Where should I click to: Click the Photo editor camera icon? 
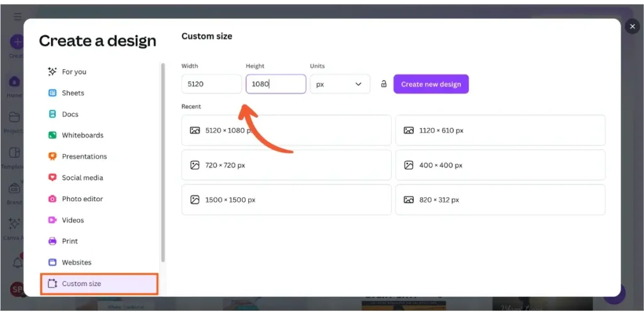pos(53,199)
